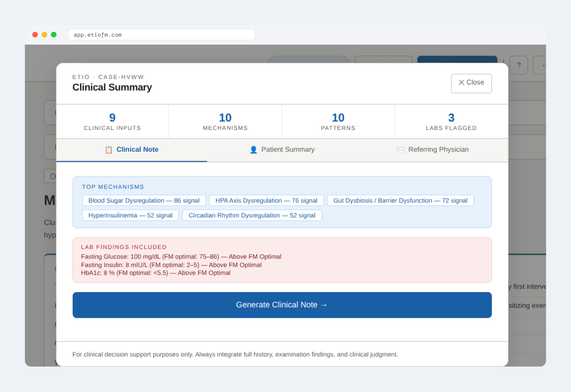Click the help question mark button behind dialog
This screenshot has height=392, width=571.
pyautogui.click(x=519, y=65)
